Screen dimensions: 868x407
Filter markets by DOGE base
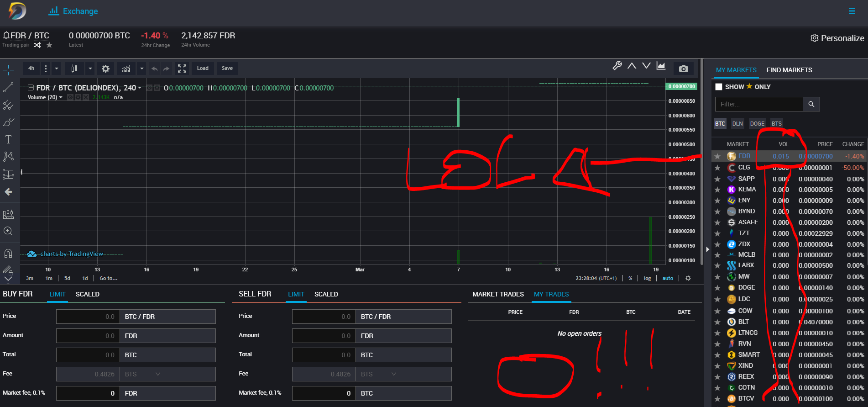[757, 124]
